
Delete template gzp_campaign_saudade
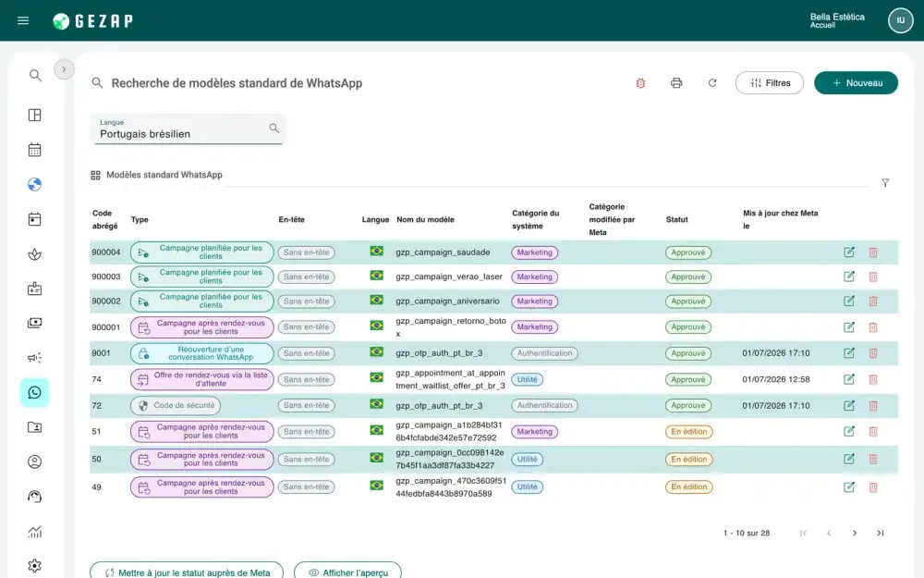[873, 252]
